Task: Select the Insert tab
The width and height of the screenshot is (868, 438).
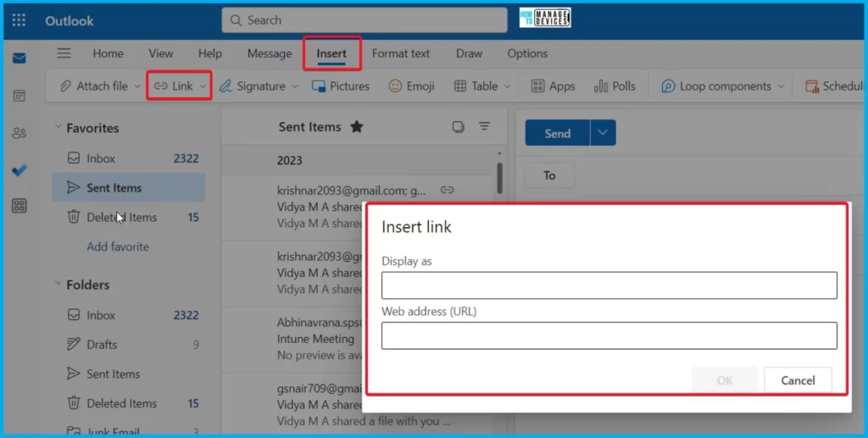Action: point(331,53)
